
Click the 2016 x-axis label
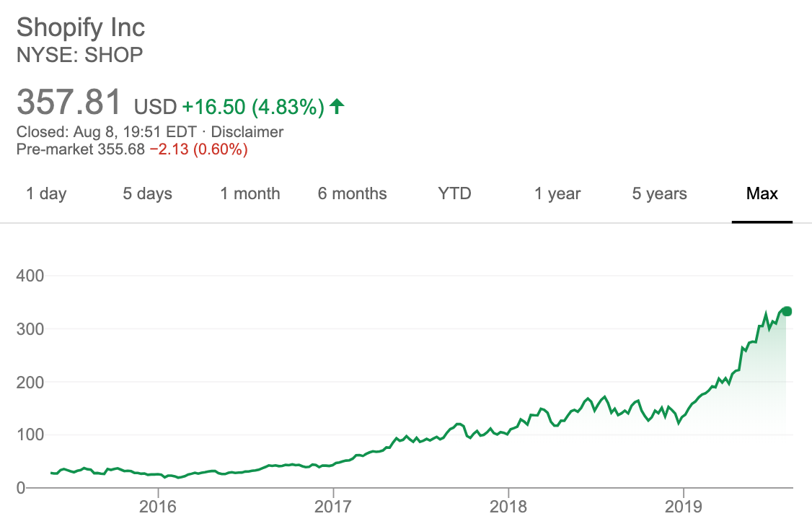click(157, 507)
